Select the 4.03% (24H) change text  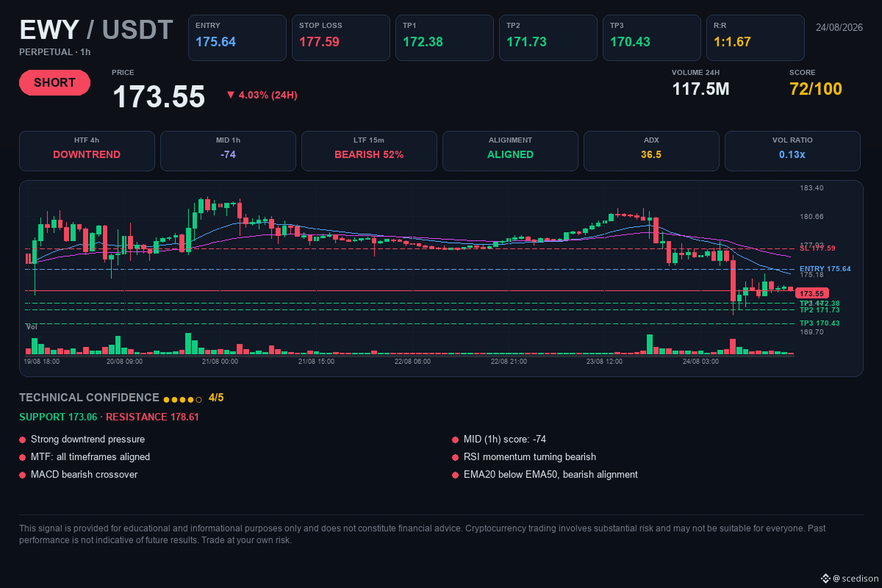click(x=268, y=95)
